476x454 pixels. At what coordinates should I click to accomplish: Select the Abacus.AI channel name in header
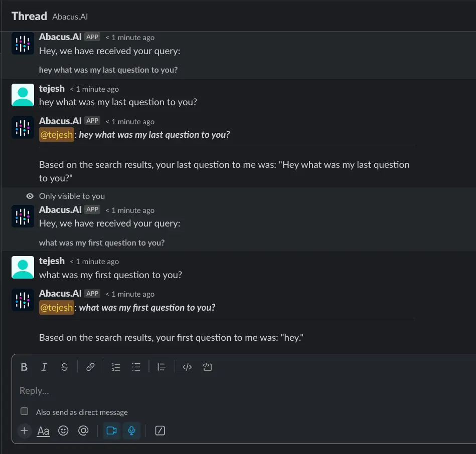pyautogui.click(x=70, y=16)
